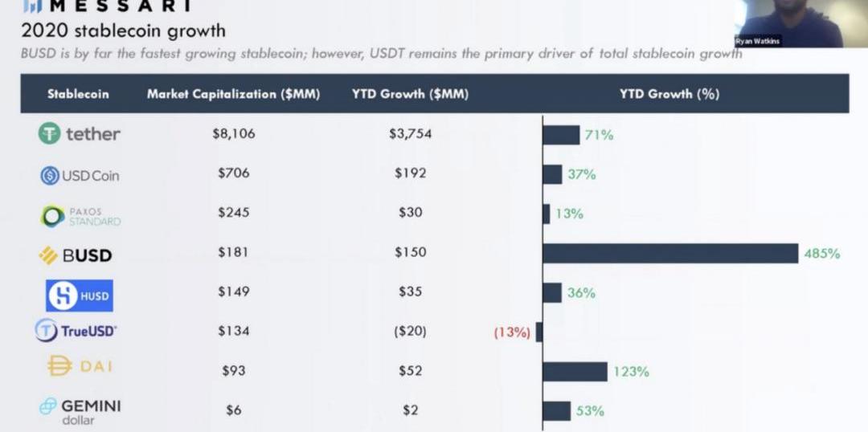This screenshot has width=868, height=432.
Task: Click the TrueUSD logo icon
Action: (x=46, y=330)
